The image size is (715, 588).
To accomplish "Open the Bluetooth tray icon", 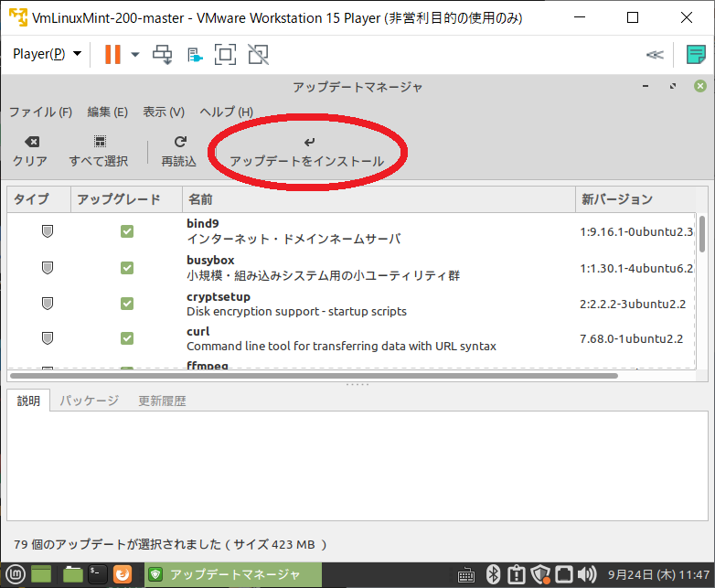I will pyautogui.click(x=493, y=575).
